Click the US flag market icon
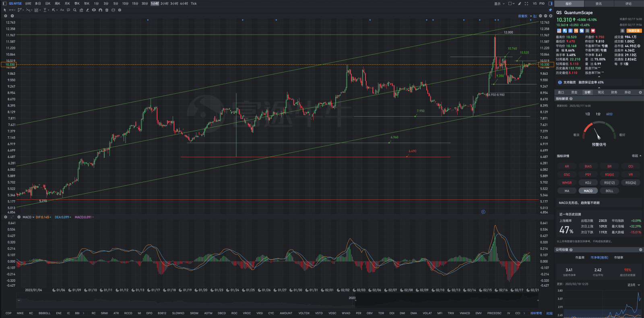Image resolution: width=644 pixels, height=318 pixels. coord(559,31)
